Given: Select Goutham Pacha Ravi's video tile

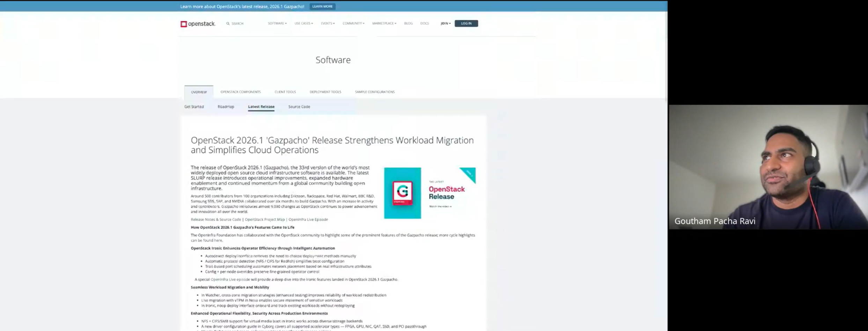Looking at the screenshot, I should pos(768,167).
